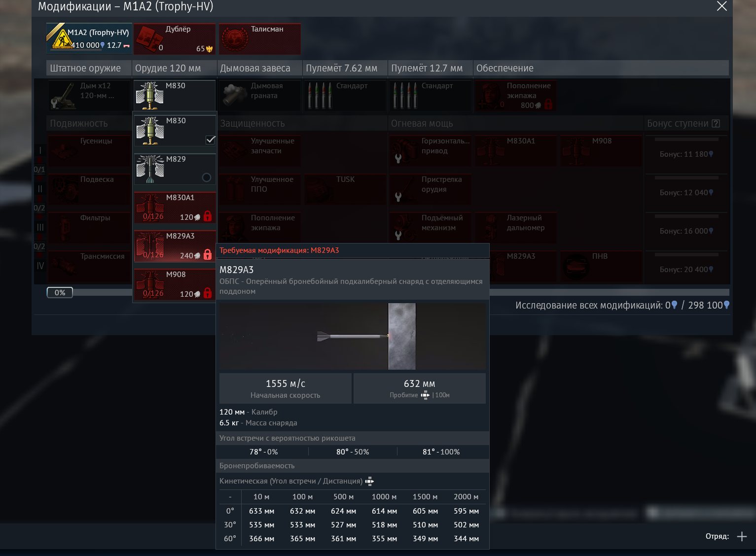The height and width of the screenshot is (556, 756).
Task: Choose the M908 entry in ammo dropdown list
Action: click(x=175, y=284)
